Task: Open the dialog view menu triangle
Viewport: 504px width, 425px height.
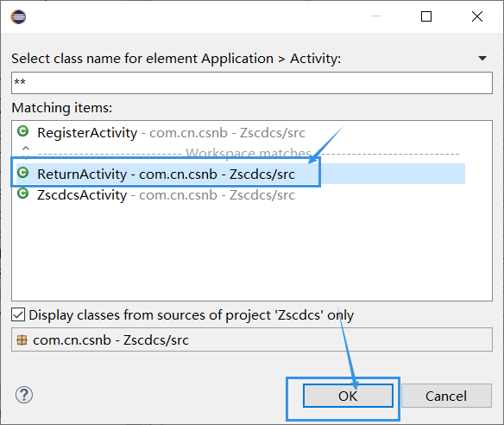Action: tap(482, 58)
